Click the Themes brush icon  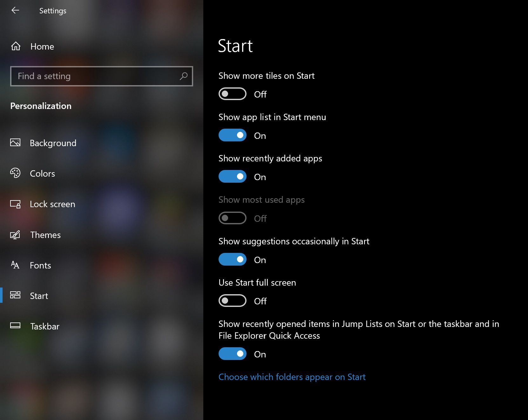pos(15,235)
